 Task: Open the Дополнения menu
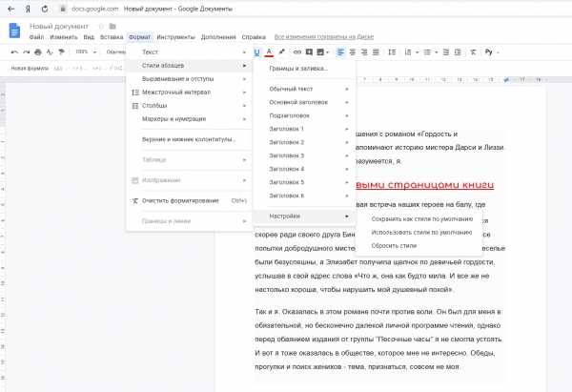[218, 37]
